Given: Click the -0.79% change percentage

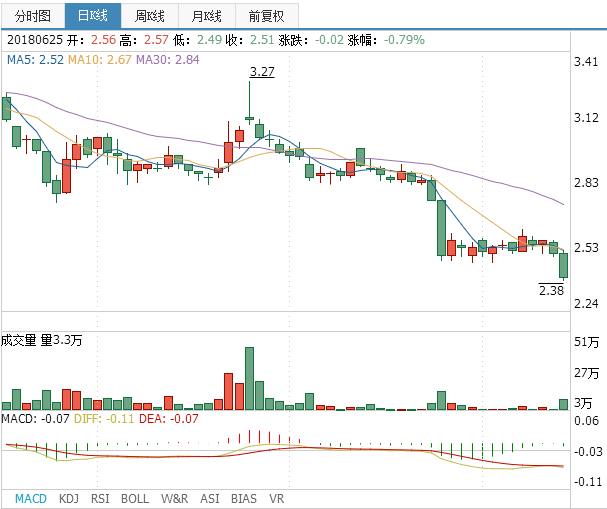Looking at the screenshot, I should coord(404,39).
